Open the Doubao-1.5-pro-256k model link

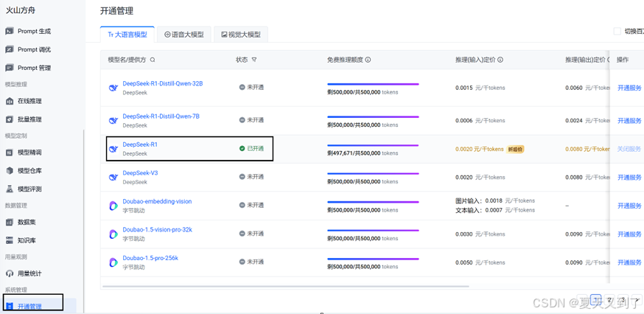pos(150,258)
